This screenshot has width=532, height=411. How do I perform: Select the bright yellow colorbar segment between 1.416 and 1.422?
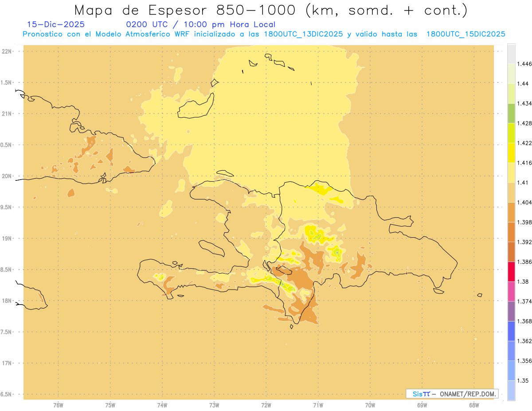click(511, 153)
